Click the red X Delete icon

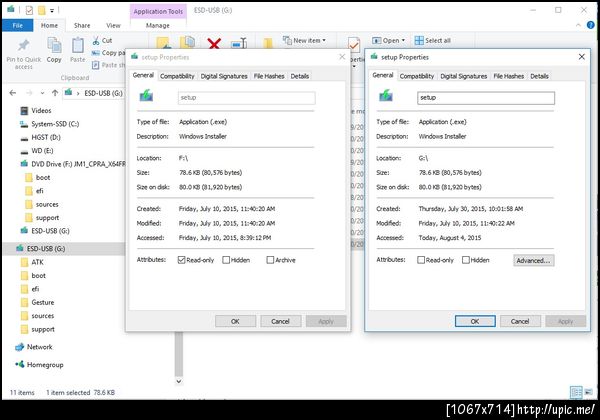214,43
